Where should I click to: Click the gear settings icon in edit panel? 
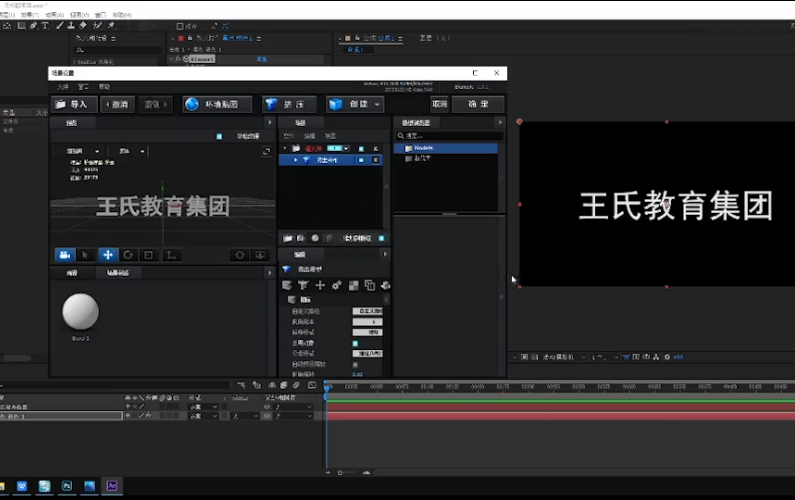pos(337,285)
